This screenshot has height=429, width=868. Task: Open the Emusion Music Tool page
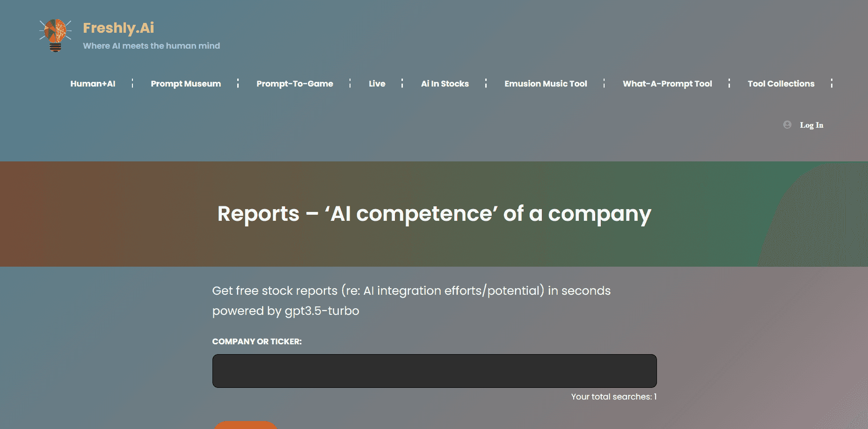545,84
